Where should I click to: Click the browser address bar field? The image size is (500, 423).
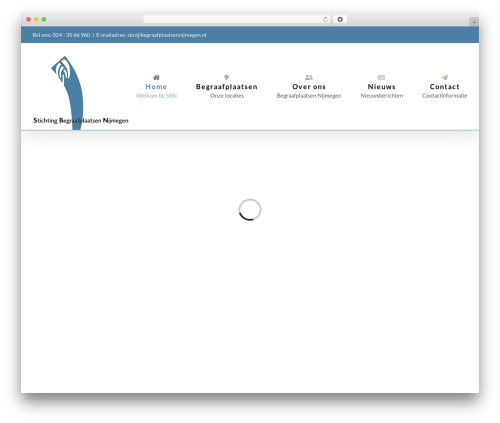coord(236,19)
